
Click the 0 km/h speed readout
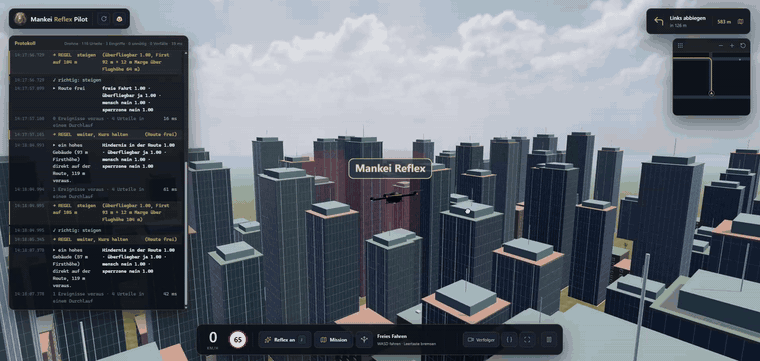click(x=213, y=339)
